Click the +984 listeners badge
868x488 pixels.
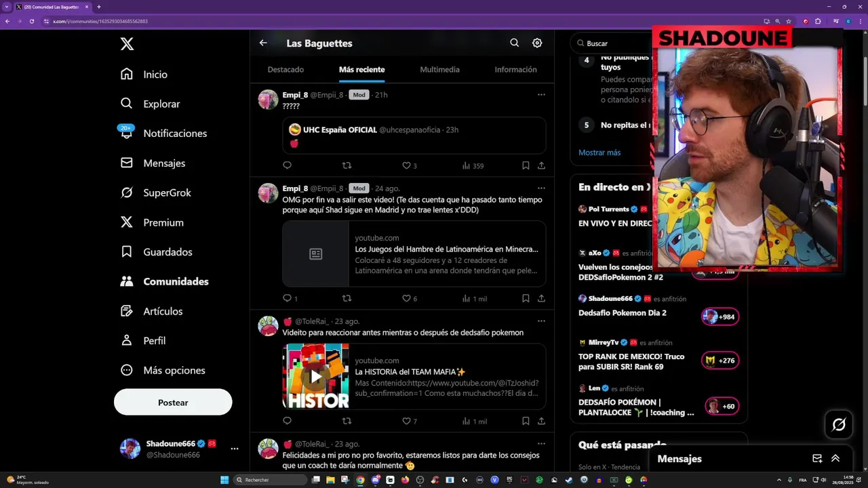click(x=719, y=317)
